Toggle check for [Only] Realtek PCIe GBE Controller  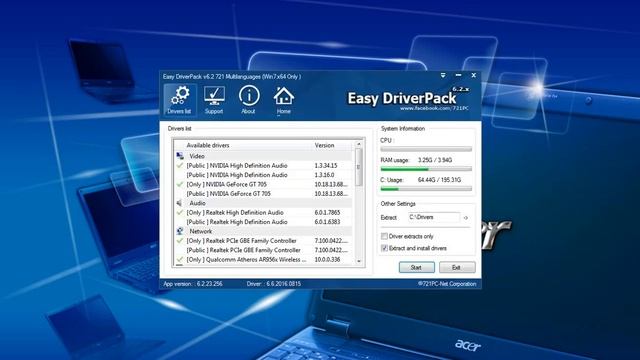point(180,240)
